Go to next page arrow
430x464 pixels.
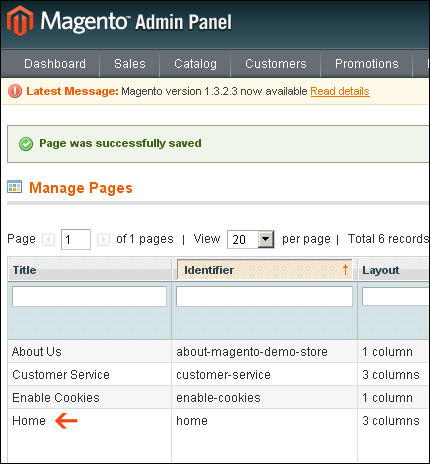(x=103, y=239)
